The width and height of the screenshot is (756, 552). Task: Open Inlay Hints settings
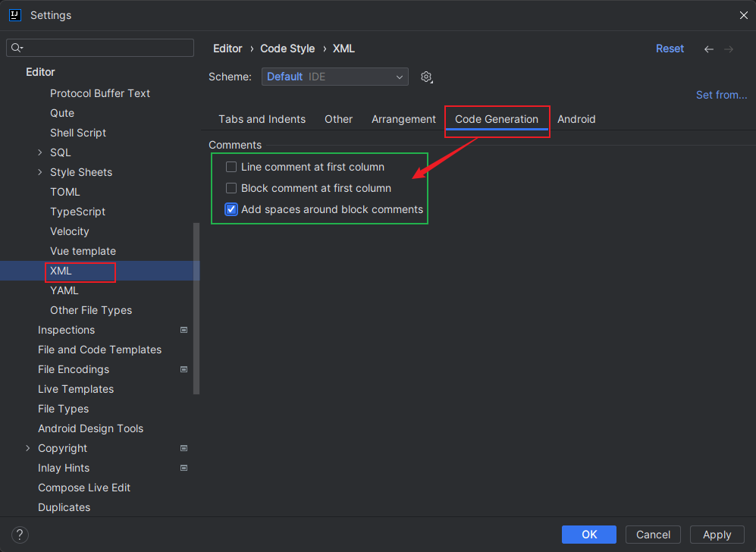pyautogui.click(x=64, y=468)
